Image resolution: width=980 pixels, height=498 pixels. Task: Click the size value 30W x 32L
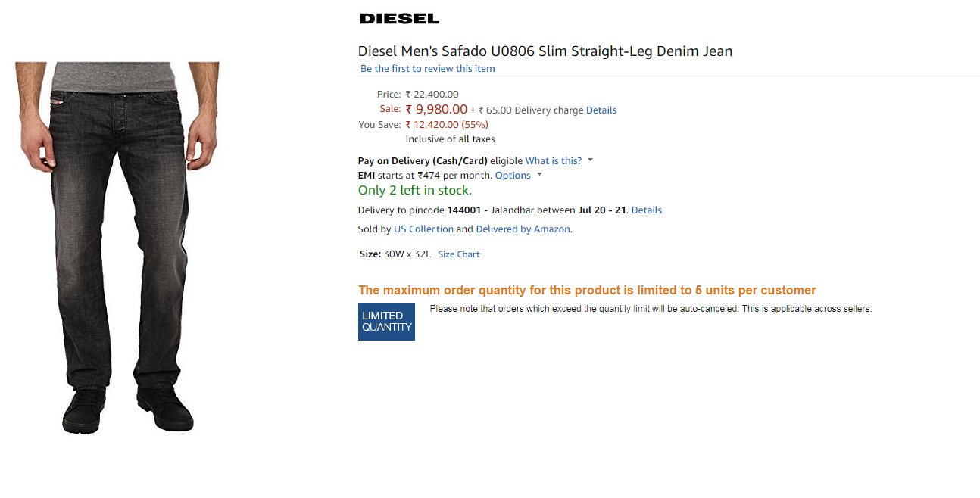407,254
